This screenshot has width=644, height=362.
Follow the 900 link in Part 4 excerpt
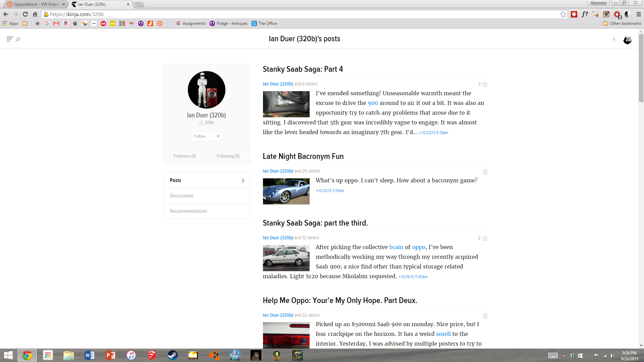click(x=373, y=103)
